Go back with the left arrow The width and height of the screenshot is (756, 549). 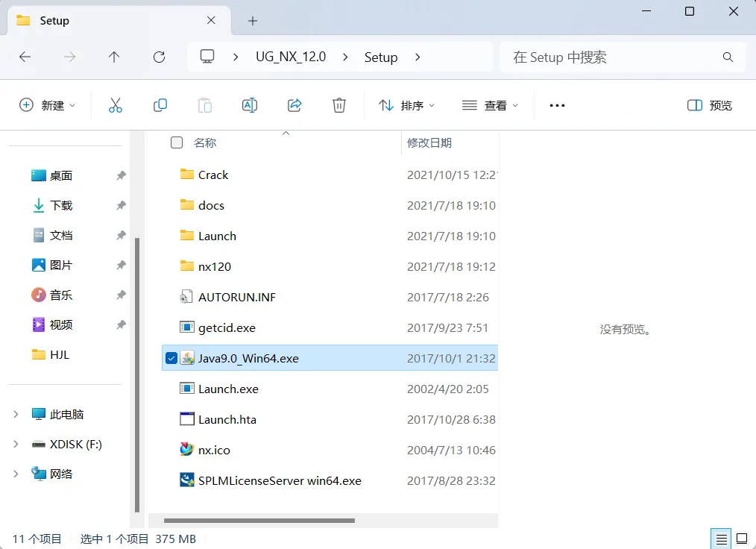point(25,57)
